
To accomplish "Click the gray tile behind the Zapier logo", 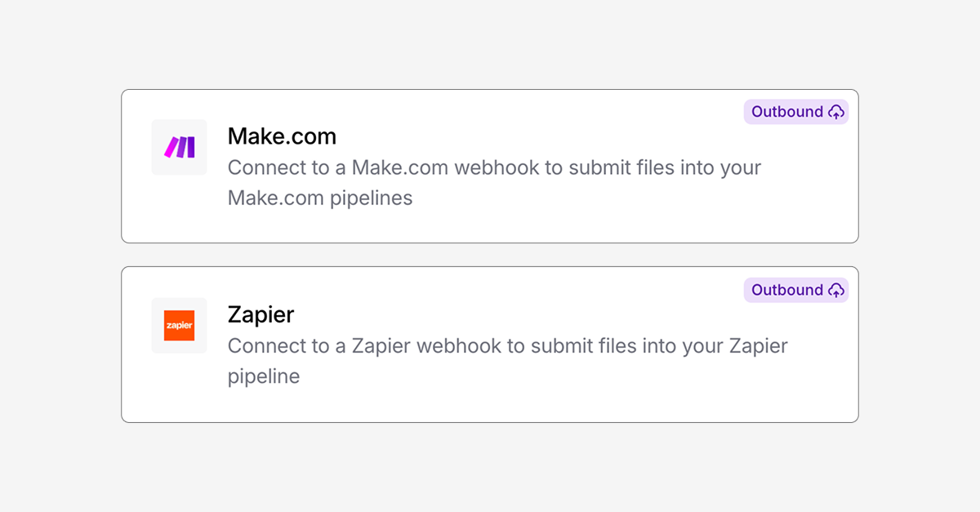I will click(x=180, y=325).
